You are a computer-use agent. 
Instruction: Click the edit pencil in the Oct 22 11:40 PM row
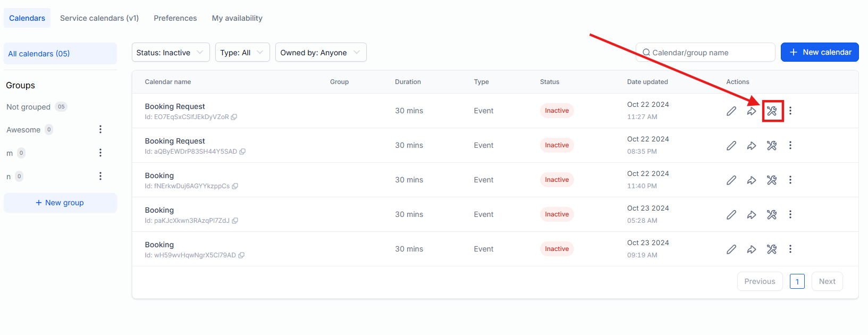(731, 180)
